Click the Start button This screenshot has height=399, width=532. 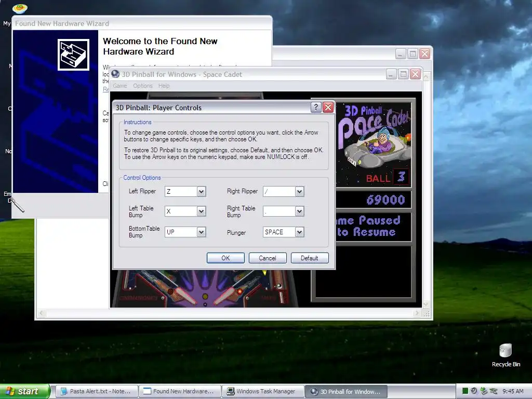25,391
